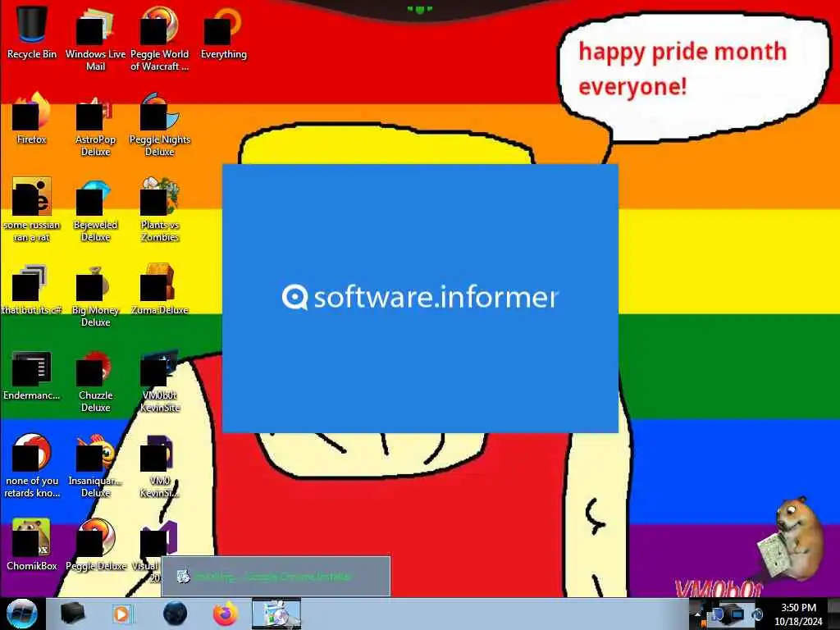Screen dimensions: 840x630
Task: Click the Show desktop strip
Action: 834,614
